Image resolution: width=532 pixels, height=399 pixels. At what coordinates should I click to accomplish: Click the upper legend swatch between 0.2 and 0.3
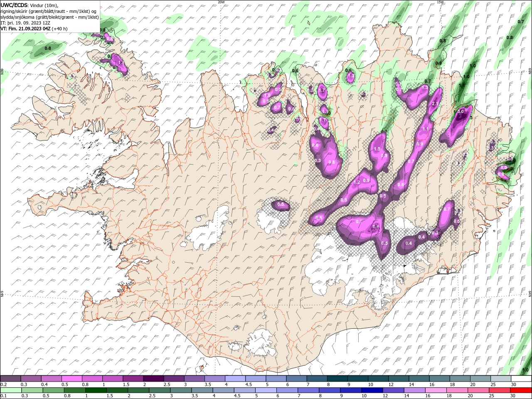click(x=11, y=379)
